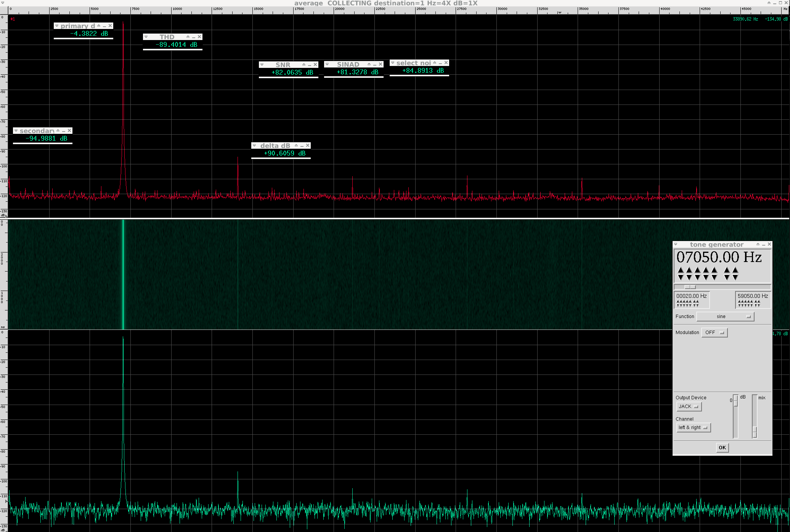Image resolution: width=790 pixels, height=532 pixels.
Task: Open the Function sine dropdown
Action: 725,317
